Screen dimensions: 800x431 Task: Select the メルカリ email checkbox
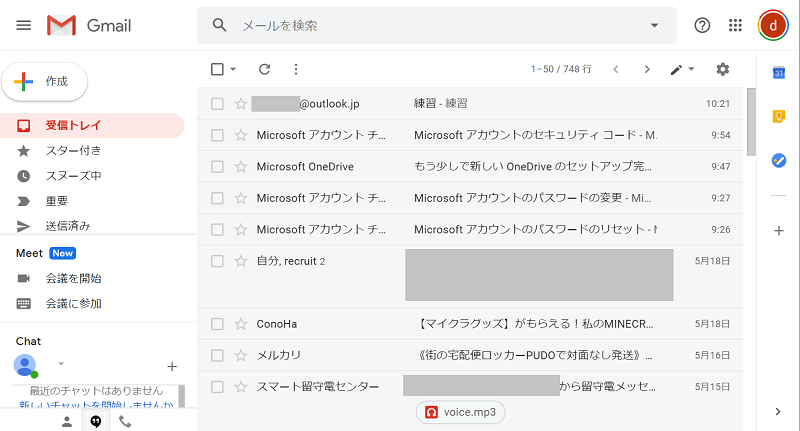217,355
